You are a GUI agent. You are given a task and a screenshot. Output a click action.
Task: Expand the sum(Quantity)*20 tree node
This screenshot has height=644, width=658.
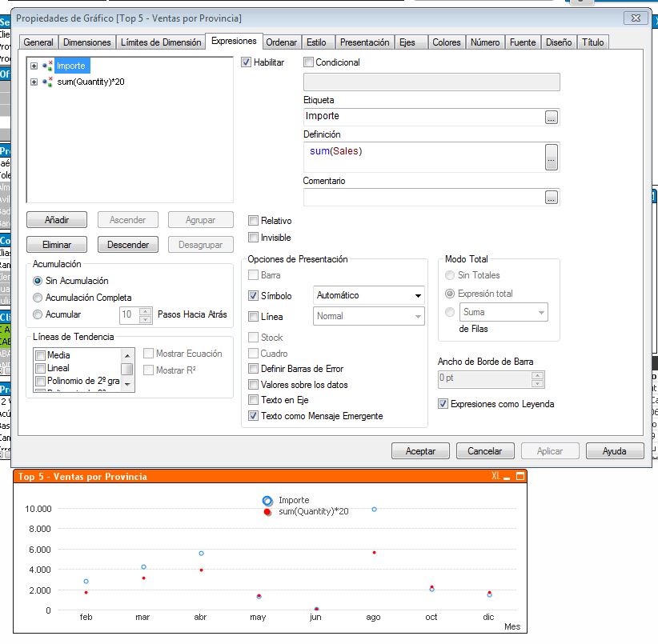[x=34, y=82]
